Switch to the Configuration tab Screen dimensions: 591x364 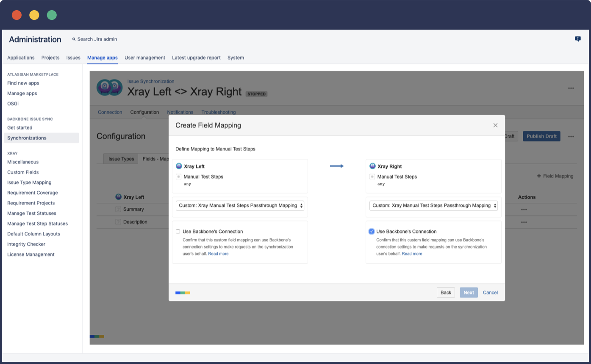[144, 112]
